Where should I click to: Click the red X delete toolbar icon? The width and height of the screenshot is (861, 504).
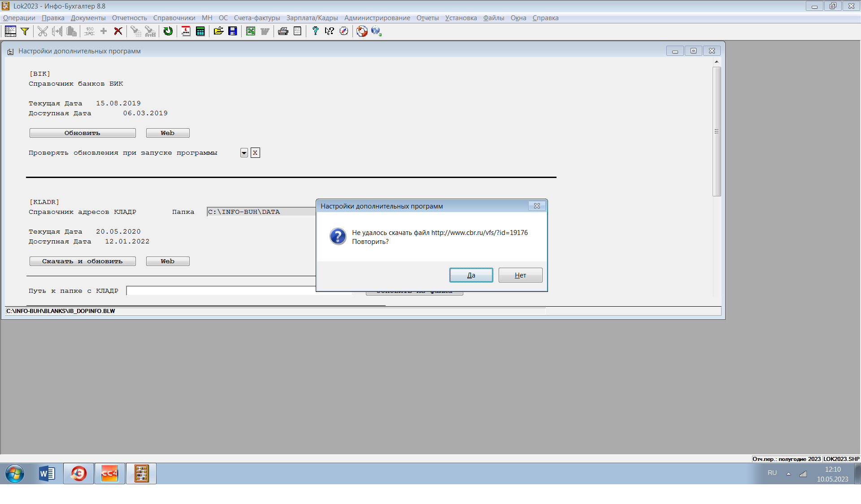tap(118, 31)
